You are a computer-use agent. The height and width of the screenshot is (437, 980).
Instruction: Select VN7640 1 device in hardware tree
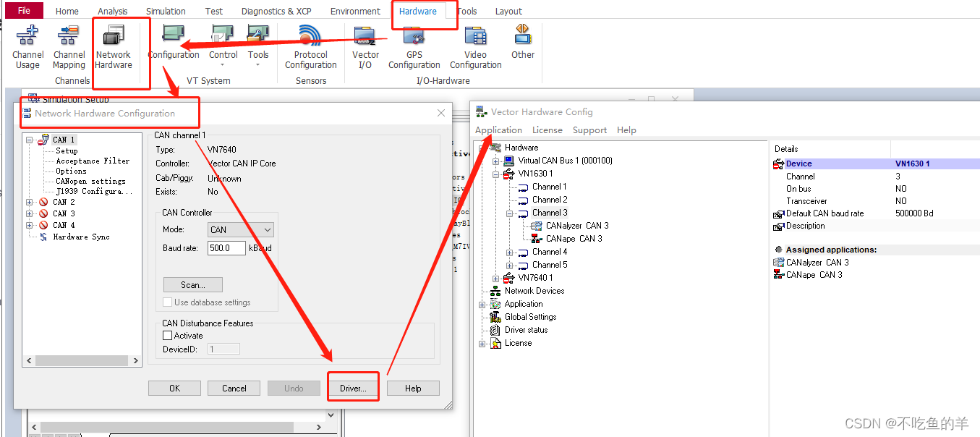(x=535, y=278)
